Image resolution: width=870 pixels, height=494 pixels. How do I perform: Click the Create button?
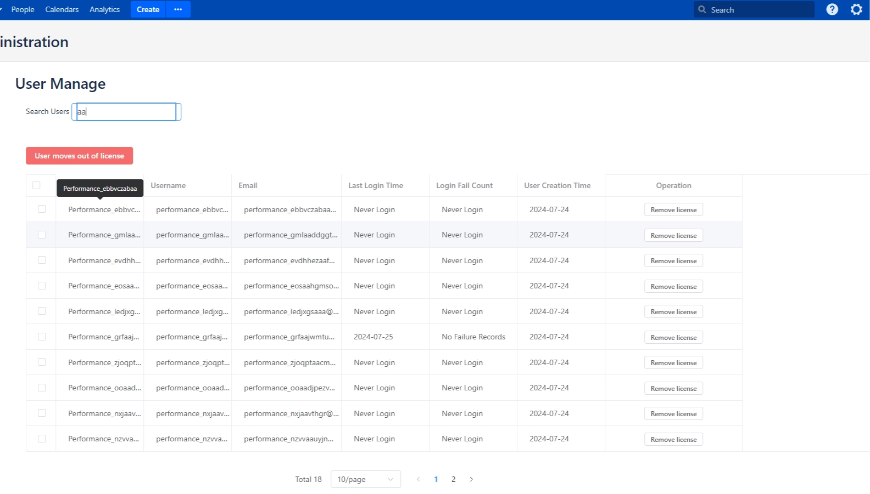(147, 9)
